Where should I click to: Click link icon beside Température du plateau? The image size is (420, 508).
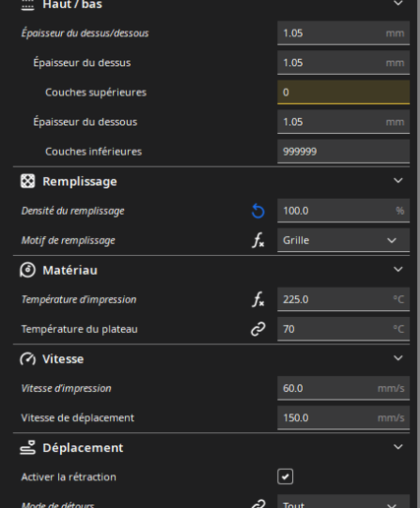tap(258, 329)
